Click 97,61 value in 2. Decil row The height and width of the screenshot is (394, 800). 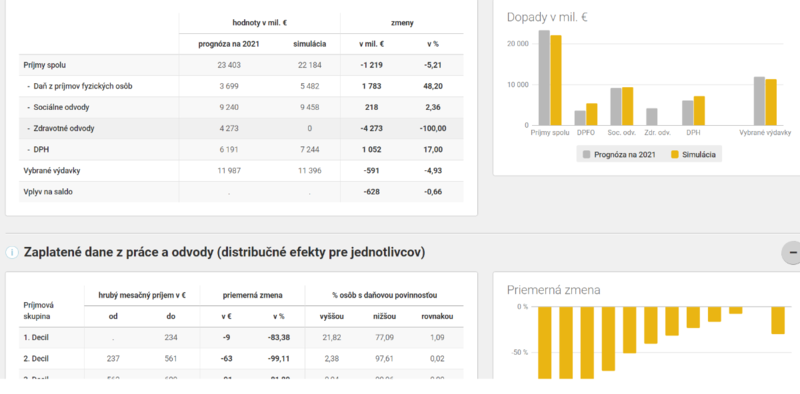tap(383, 358)
